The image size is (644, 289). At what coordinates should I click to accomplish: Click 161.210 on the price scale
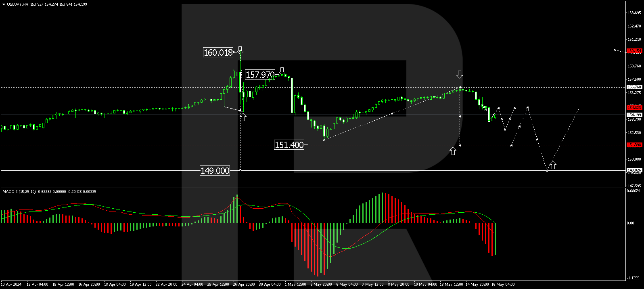(x=634, y=40)
